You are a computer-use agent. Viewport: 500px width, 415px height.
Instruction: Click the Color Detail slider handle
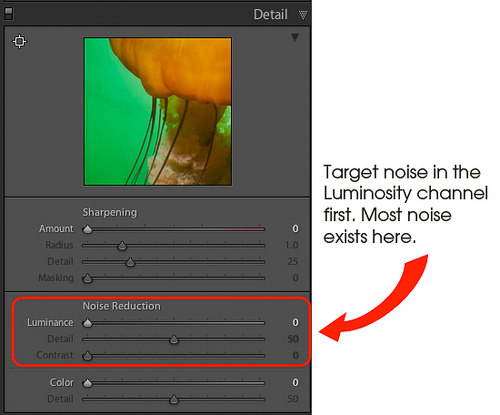click(174, 399)
